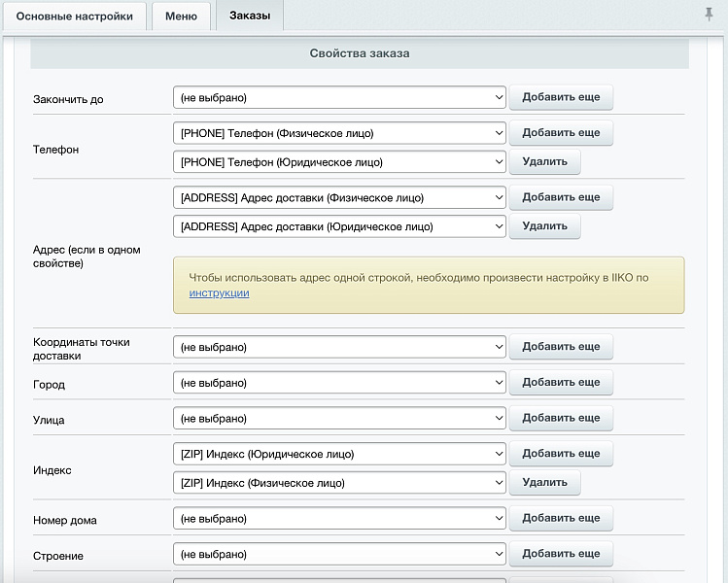Viewport: 728px width, 583px height.
Task: Open Телефон (Физическое лицо) dropdown
Action: 339,133
